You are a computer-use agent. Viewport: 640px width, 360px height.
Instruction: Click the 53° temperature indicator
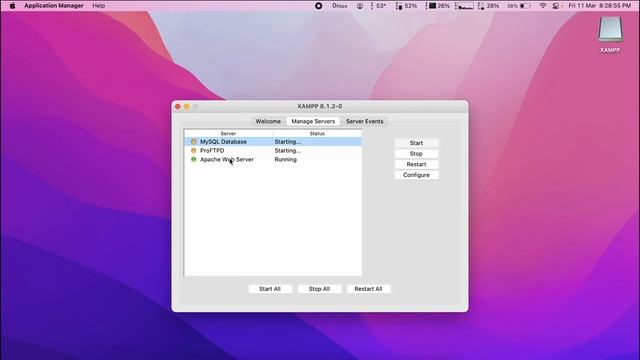click(378, 6)
